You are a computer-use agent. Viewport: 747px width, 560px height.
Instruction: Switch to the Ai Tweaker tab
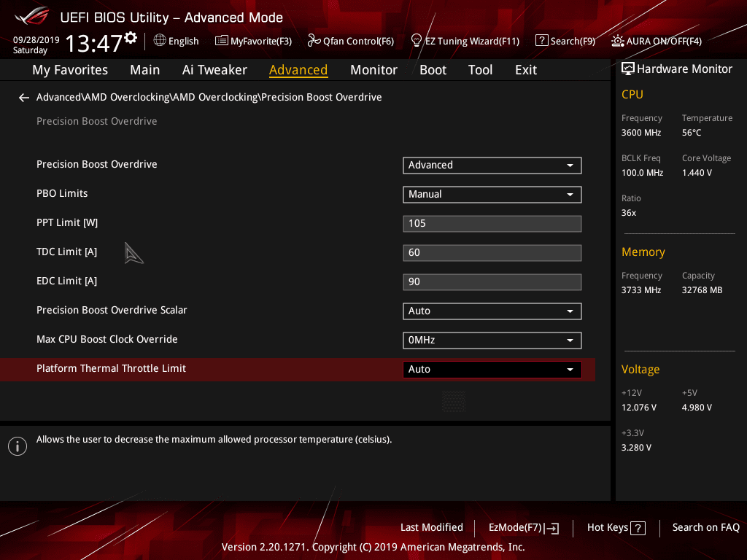pos(214,70)
